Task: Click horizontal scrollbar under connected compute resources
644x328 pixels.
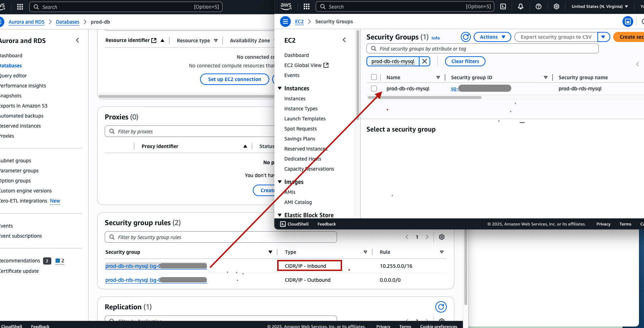Action: pos(186,96)
